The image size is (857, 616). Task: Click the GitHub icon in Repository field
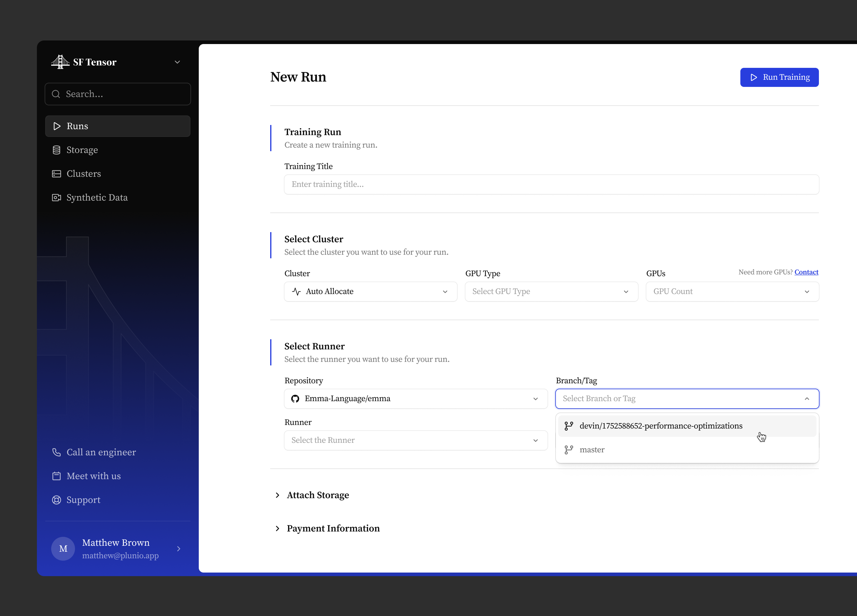pyautogui.click(x=295, y=399)
